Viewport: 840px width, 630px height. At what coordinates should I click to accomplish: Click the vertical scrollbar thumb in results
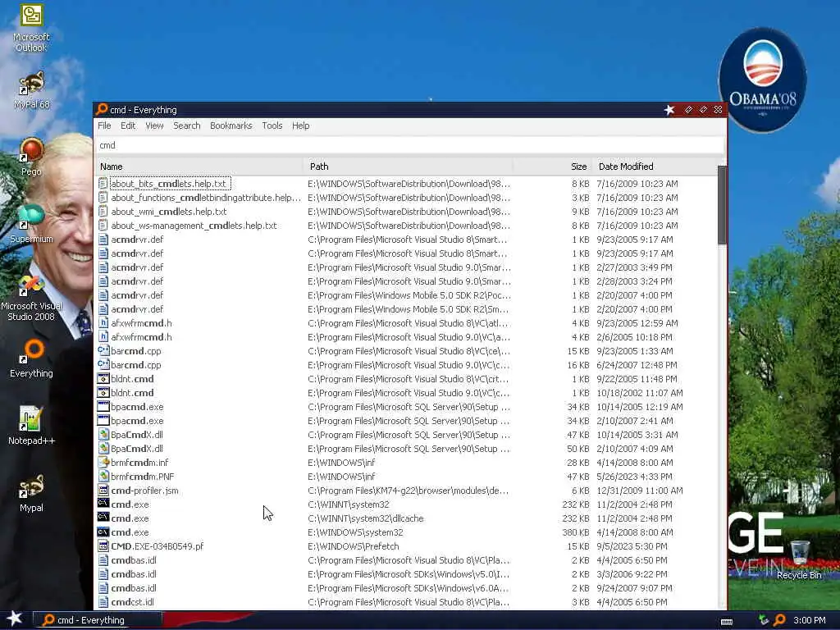722,204
